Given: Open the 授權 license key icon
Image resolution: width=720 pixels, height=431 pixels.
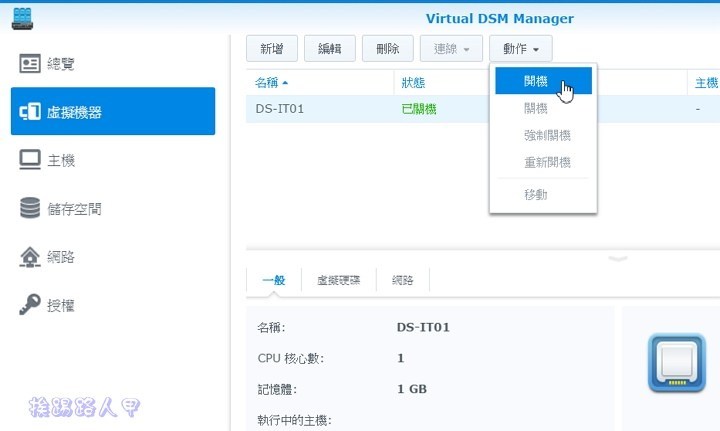Looking at the screenshot, I should click(x=30, y=304).
